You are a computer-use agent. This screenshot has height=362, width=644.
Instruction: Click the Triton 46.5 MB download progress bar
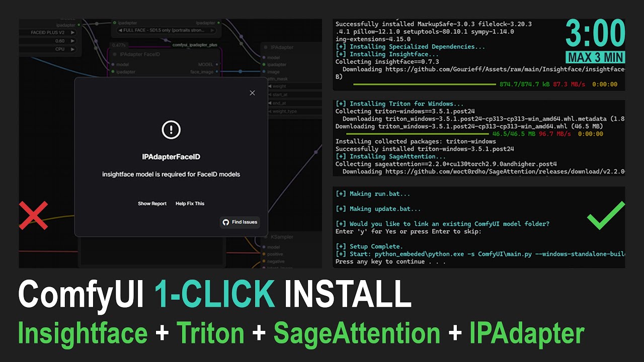coord(417,134)
